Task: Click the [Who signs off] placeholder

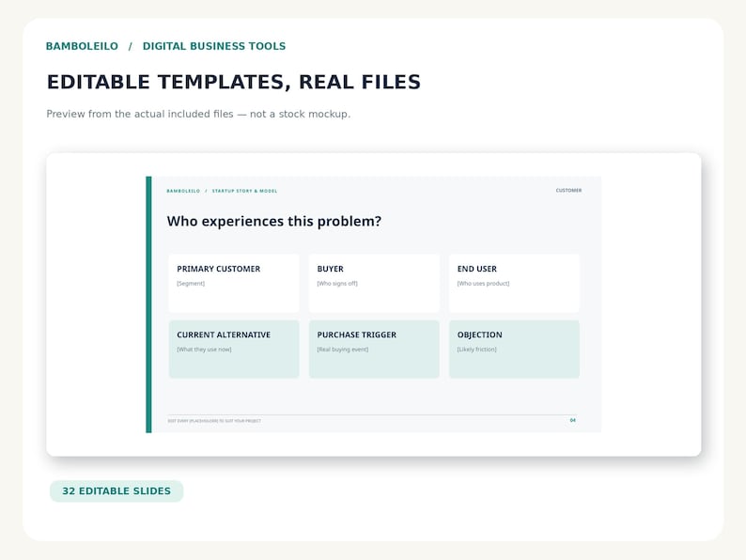Action: (x=337, y=284)
